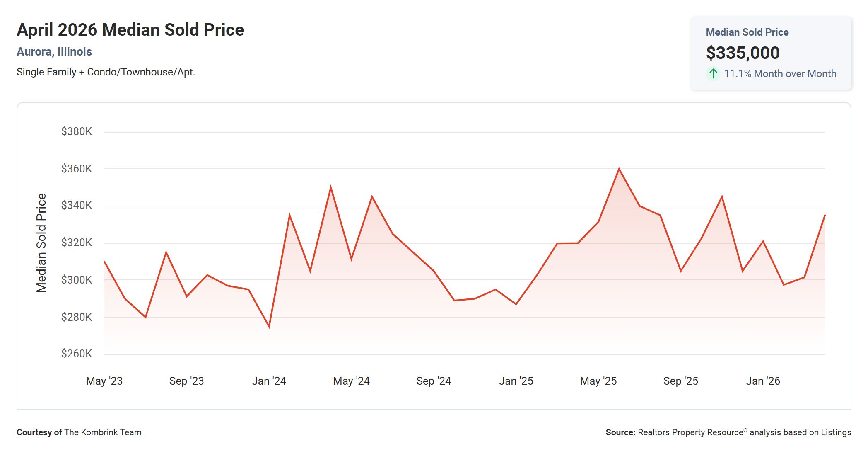Click the Jan '24 x-axis label
868x456 pixels.
tap(269, 381)
